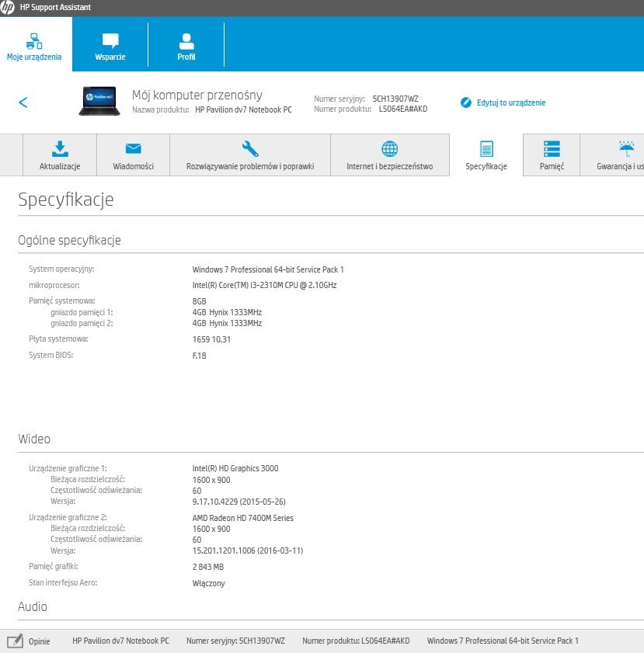Click the Aero status Włączony
The image size is (644, 653).
click(x=208, y=583)
